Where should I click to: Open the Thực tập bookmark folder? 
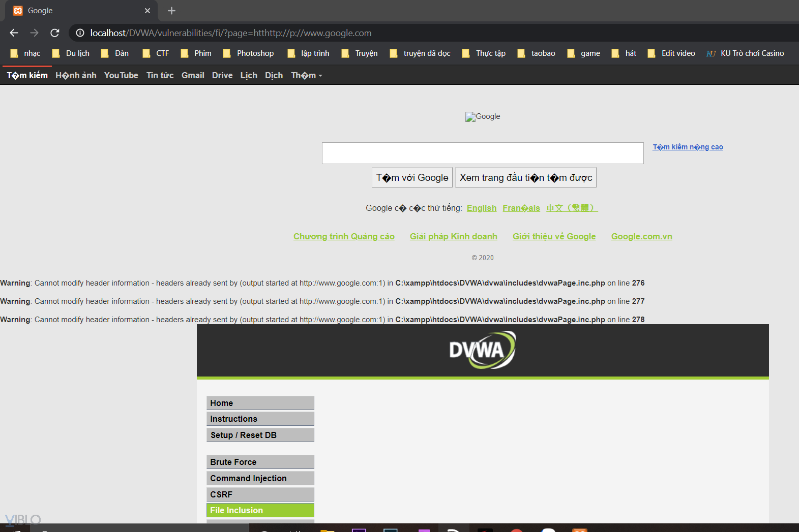[x=484, y=53]
